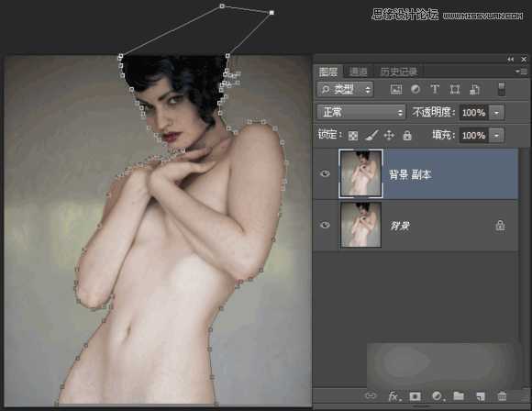Create a new layer group folder

[459, 395]
